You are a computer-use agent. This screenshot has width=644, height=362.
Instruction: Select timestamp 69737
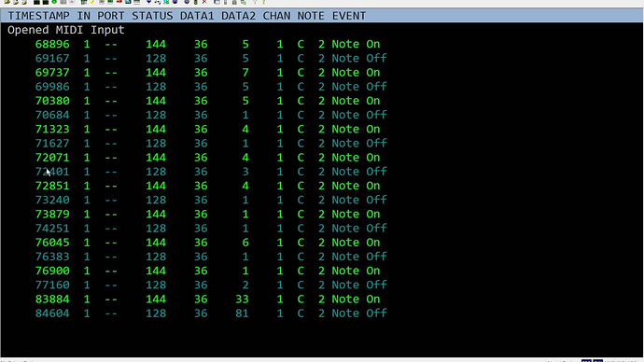[x=52, y=72]
